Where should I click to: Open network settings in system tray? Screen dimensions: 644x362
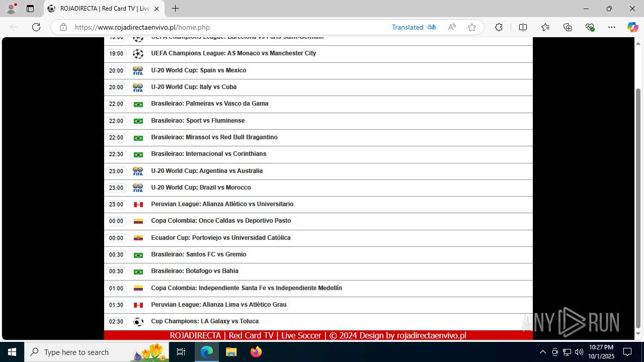[x=567, y=352]
